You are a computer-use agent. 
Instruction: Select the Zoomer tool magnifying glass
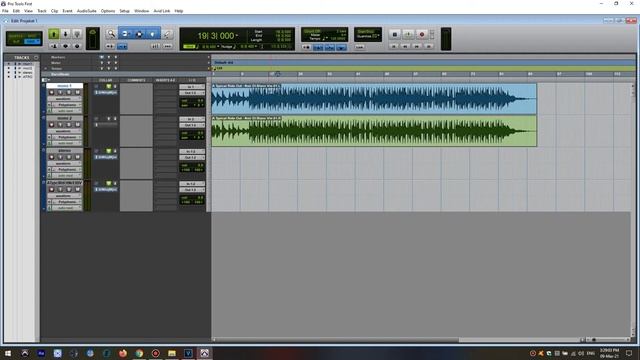tap(111, 34)
